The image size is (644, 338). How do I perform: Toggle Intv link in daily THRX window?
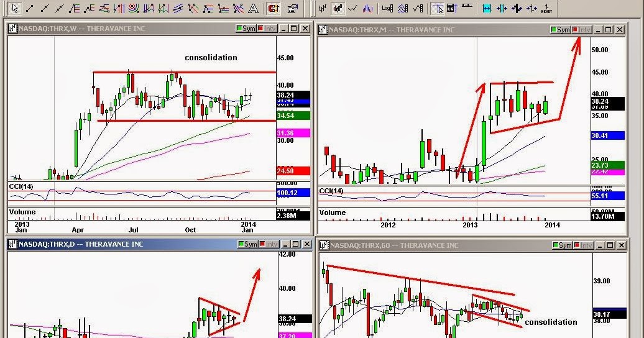coord(269,244)
